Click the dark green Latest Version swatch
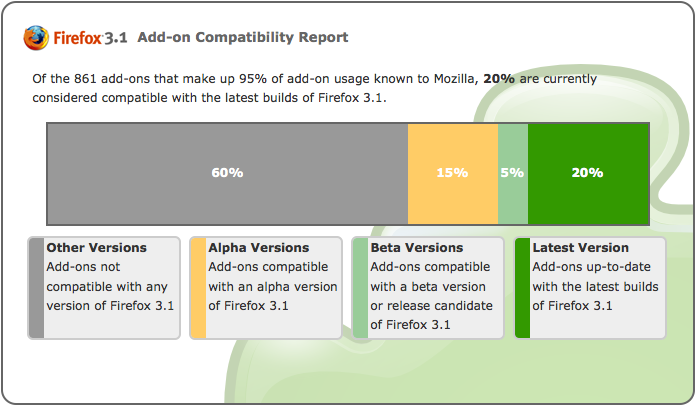This screenshot has height=406, width=696. pos(522,288)
